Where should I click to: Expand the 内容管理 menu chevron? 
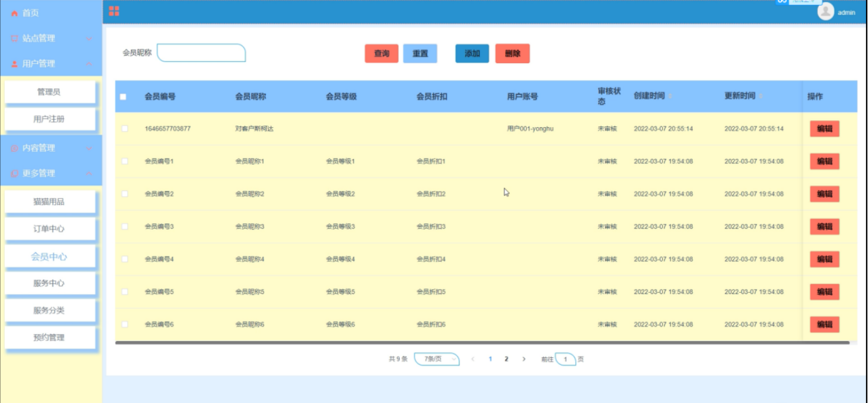coord(89,148)
